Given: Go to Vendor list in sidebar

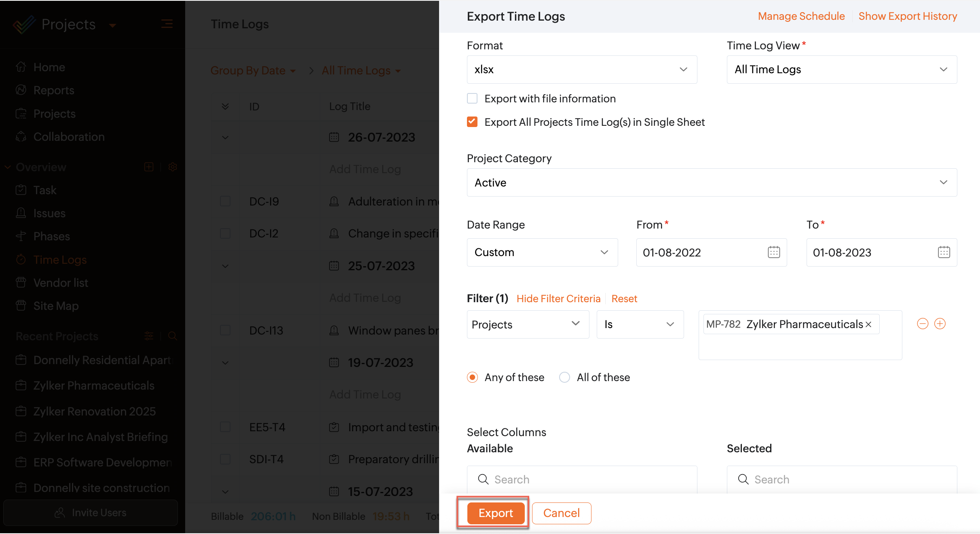Looking at the screenshot, I should (x=61, y=283).
